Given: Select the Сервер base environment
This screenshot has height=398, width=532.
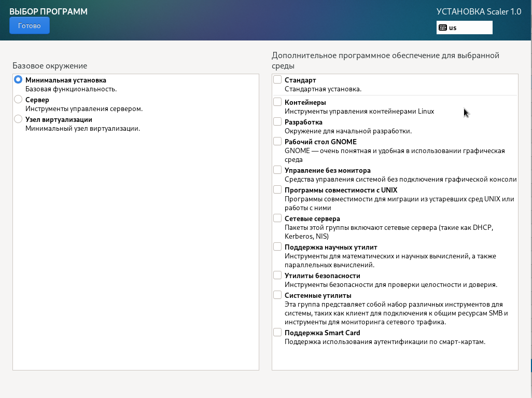Looking at the screenshot, I should [x=18, y=99].
